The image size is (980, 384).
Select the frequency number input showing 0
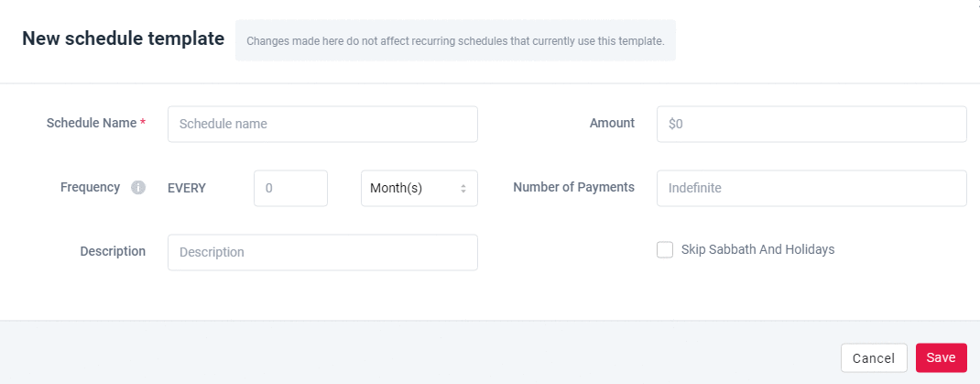[x=290, y=188]
